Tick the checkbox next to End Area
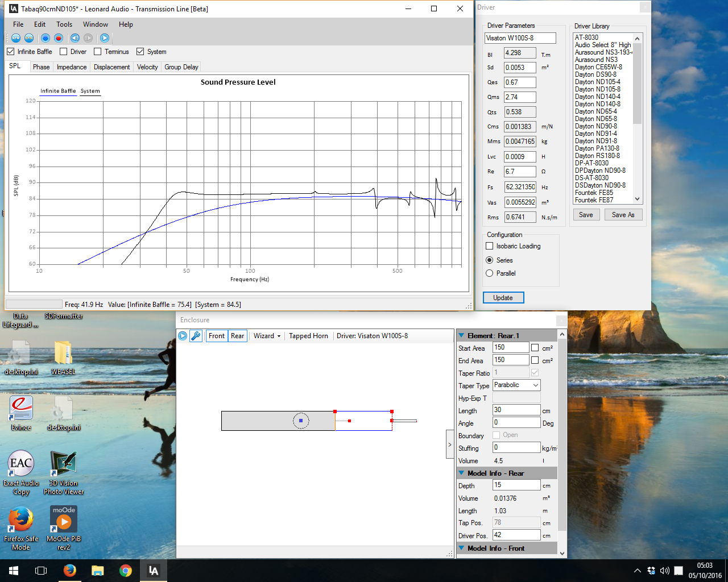Image resolution: width=728 pixels, height=582 pixels. (x=535, y=360)
